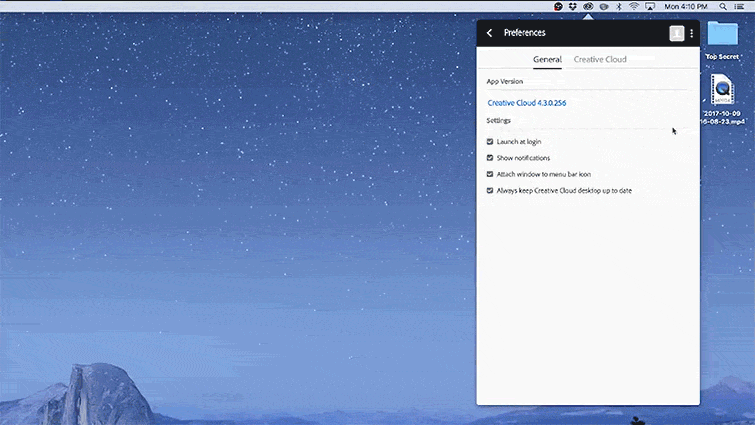
Task: Click the Preferences title text
Action: coord(524,33)
